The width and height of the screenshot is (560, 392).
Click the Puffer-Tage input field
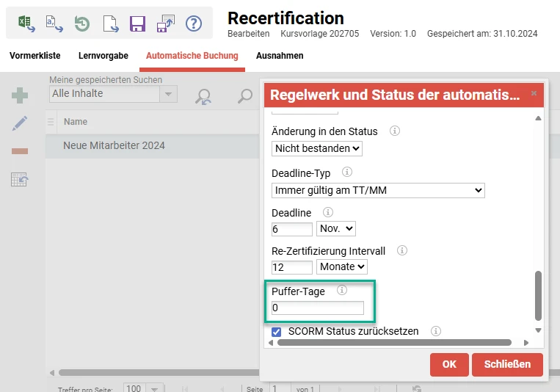tap(317, 308)
